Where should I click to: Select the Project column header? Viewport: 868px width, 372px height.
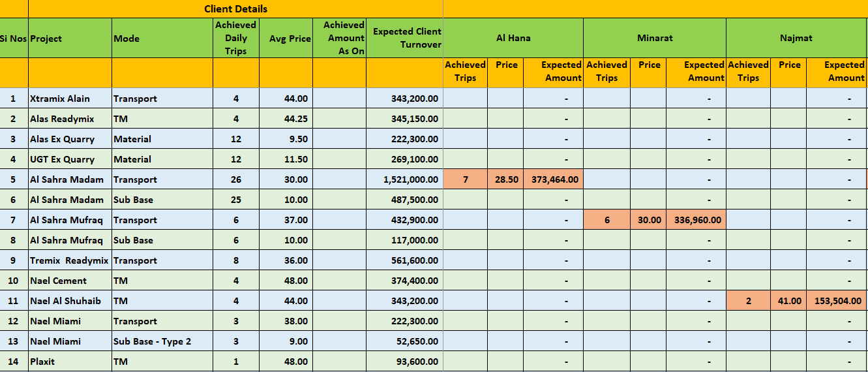[x=70, y=39]
